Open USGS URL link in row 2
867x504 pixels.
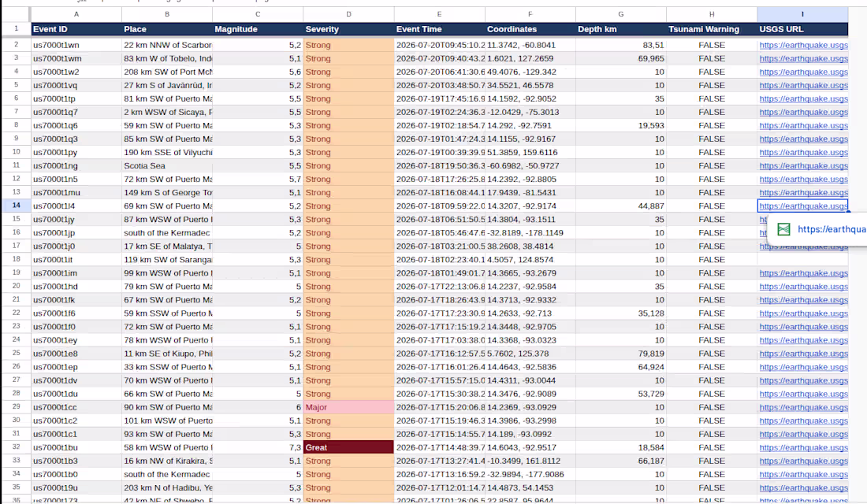point(803,46)
